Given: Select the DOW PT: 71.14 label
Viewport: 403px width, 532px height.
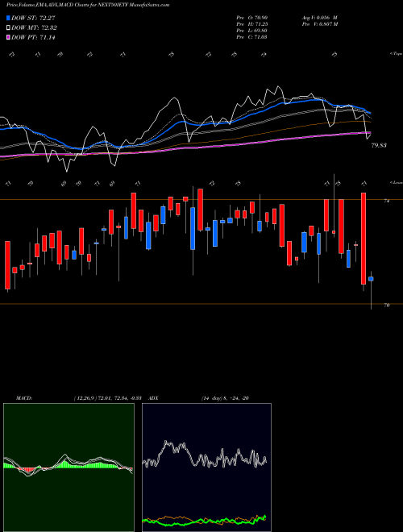Looking at the screenshot, I should click(33, 37).
